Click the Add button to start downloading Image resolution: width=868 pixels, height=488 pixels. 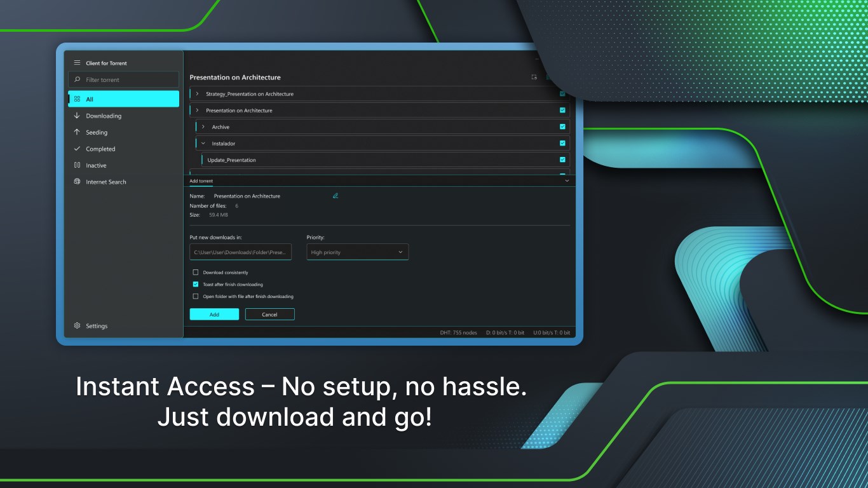[x=214, y=314]
